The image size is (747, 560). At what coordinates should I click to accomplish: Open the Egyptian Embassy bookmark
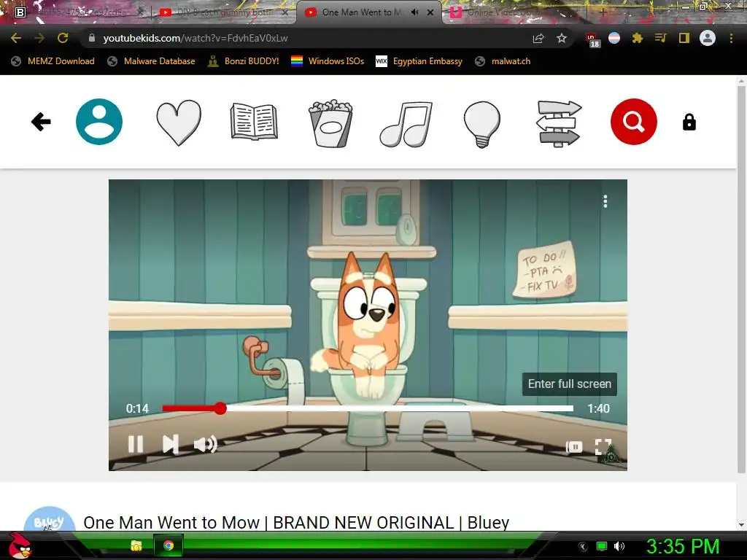point(419,61)
